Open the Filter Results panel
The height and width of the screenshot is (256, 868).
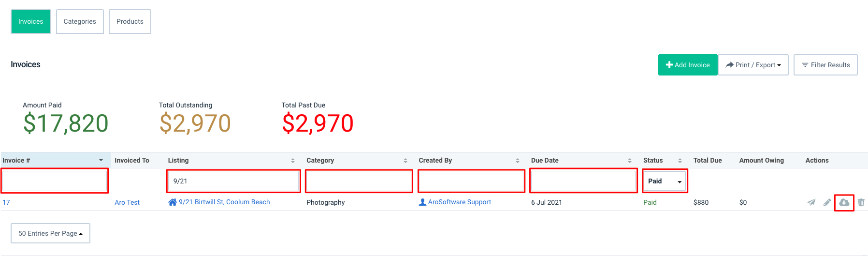point(825,65)
